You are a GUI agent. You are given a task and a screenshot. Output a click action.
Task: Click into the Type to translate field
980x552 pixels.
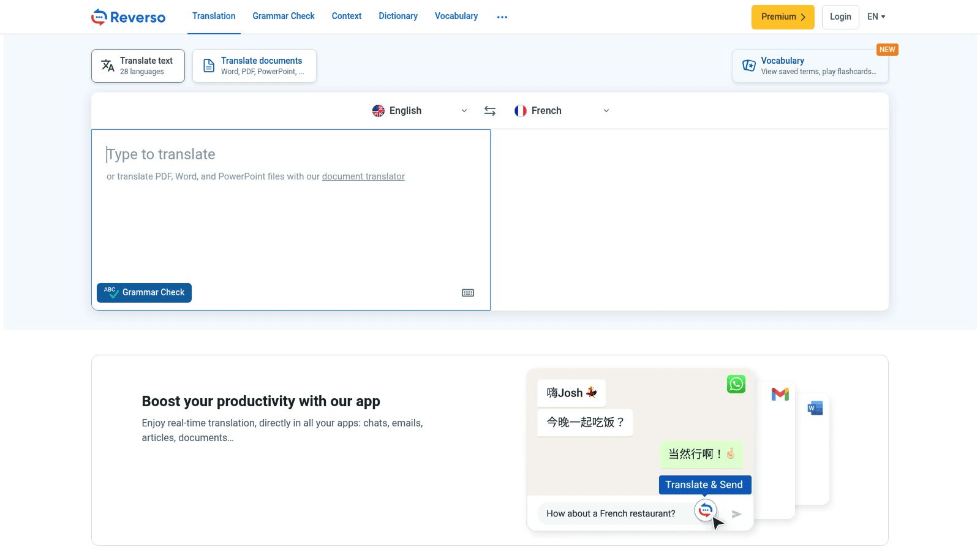coord(291,220)
